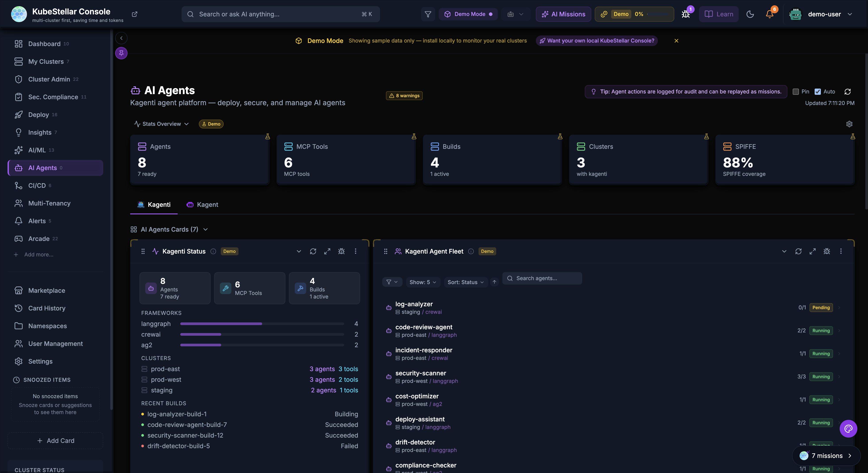This screenshot has width=868, height=473.
Task: Refresh the Kagenti Status card
Action: (313, 251)
